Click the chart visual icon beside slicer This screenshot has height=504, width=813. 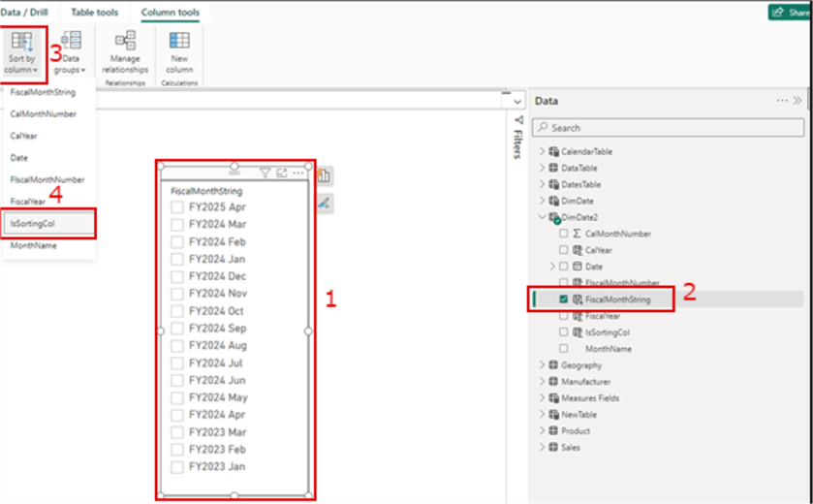324,176
